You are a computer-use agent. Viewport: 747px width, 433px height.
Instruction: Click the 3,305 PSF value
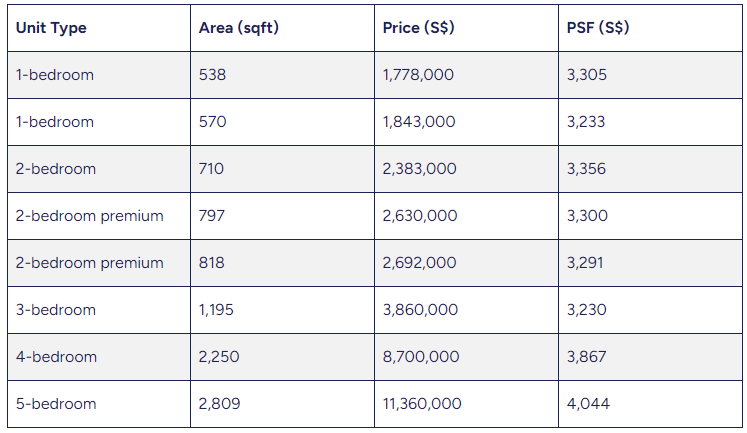pos(586,75)
